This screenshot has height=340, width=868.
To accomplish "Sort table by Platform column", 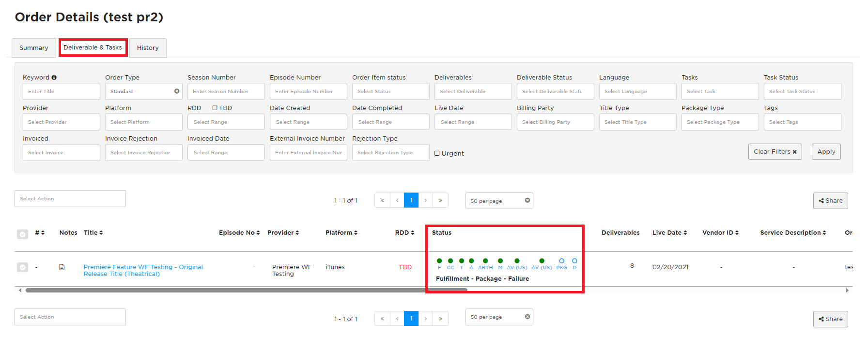I will 341,233.
